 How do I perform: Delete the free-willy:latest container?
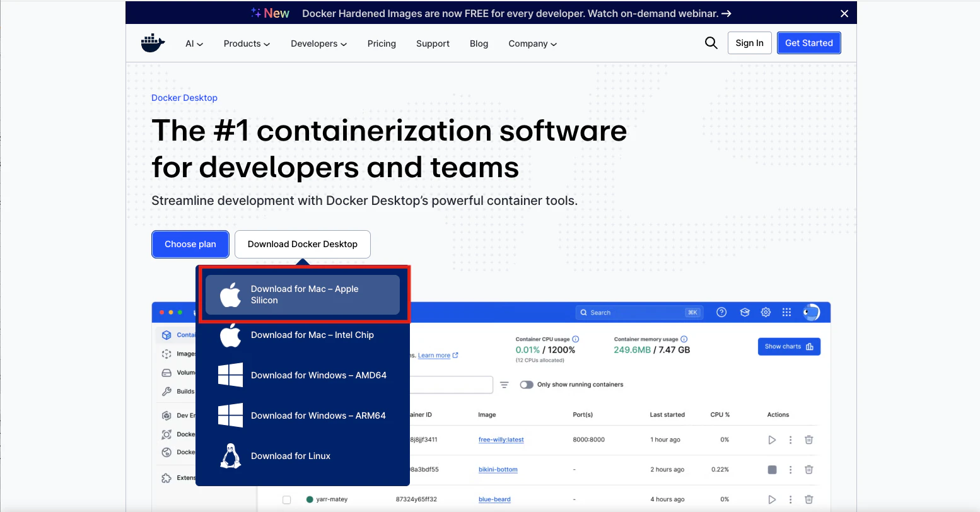tap(808, 440)
